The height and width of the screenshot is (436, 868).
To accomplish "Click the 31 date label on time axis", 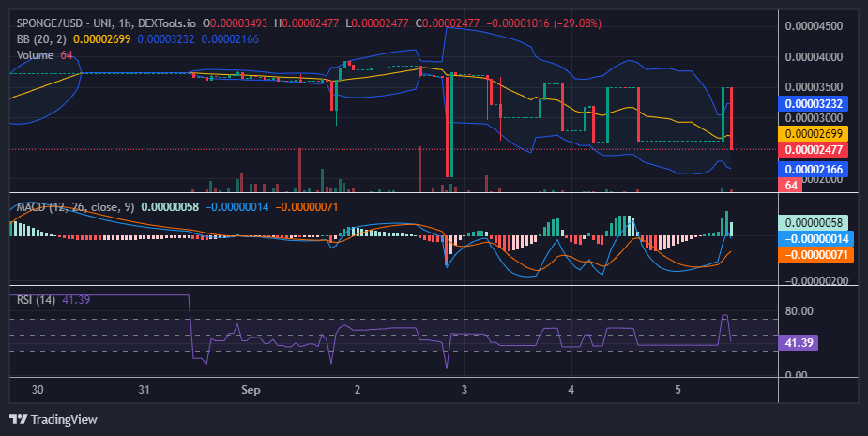I will pyautogui.click(x=144, y=389).
